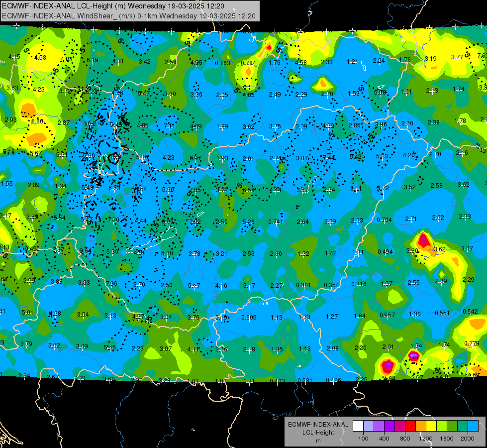Click the grid value 0.784
This screenshot has height=448, width=487.
pos(248,63)
